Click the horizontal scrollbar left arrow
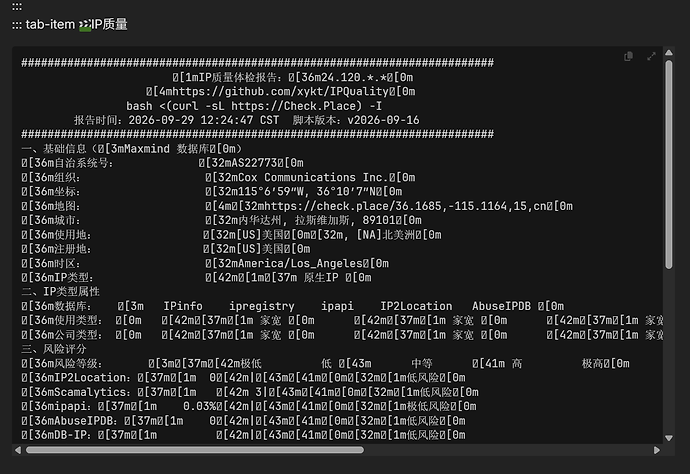The image size is (690, 474). (x=18, y=450)
